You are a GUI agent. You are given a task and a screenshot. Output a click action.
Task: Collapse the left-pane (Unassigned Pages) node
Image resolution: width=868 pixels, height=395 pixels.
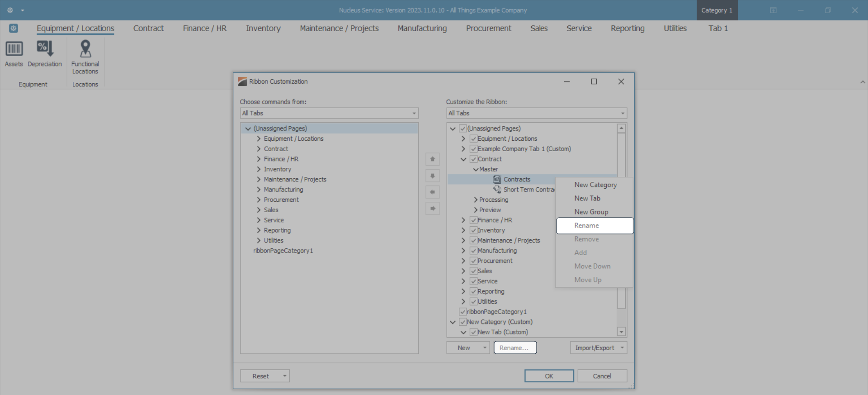(248, 128)
